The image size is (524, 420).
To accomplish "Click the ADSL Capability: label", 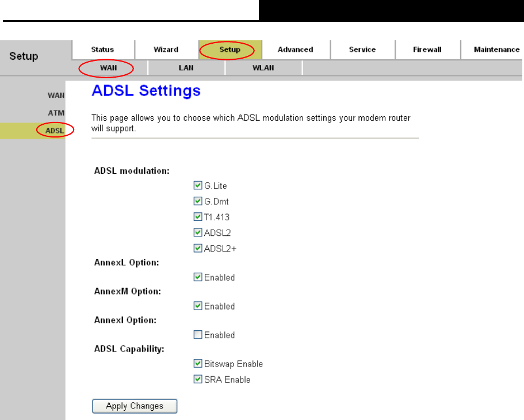I will pyautogui.click(x=129, y=349).
